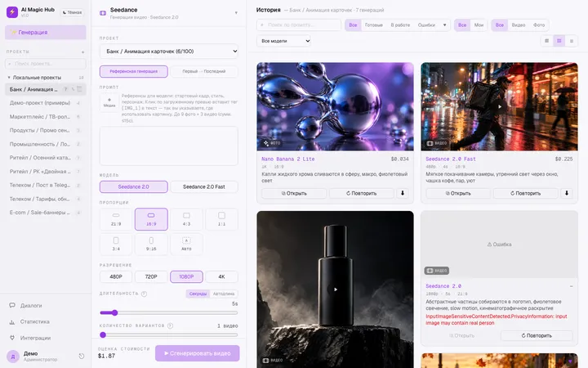Open the Генерация section

tap(46, 32)
